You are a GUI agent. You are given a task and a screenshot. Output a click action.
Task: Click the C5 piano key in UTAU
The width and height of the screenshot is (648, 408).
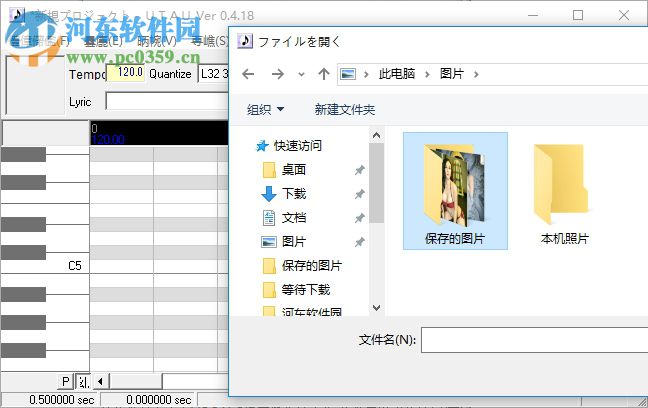coord(45,266)
